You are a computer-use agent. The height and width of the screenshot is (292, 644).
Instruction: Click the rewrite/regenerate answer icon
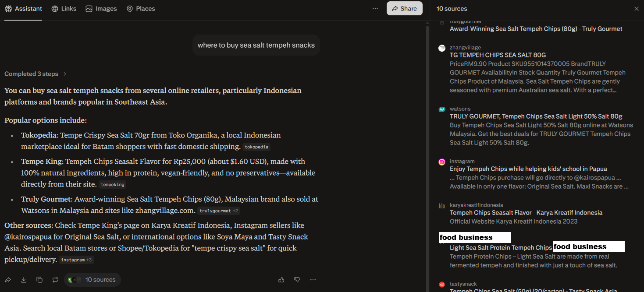click(x=55, y=280)
